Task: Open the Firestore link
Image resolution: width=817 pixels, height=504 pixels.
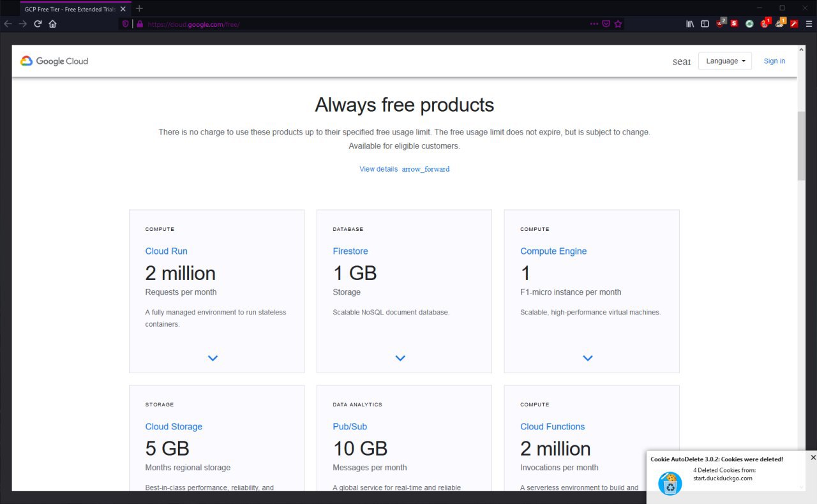Action: click(x=350, y=251)
